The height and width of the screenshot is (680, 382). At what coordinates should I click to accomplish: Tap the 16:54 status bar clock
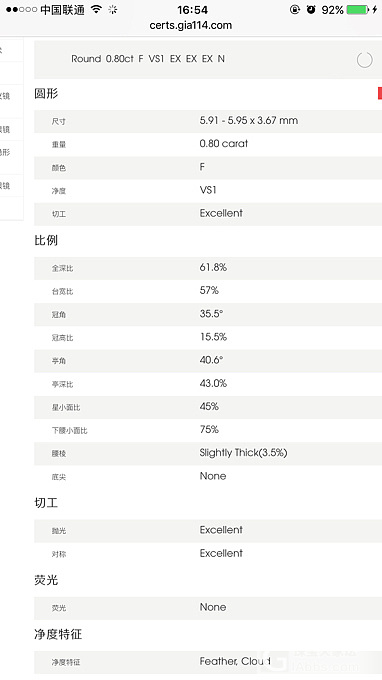pyautogui.click(x=192, y=10)
